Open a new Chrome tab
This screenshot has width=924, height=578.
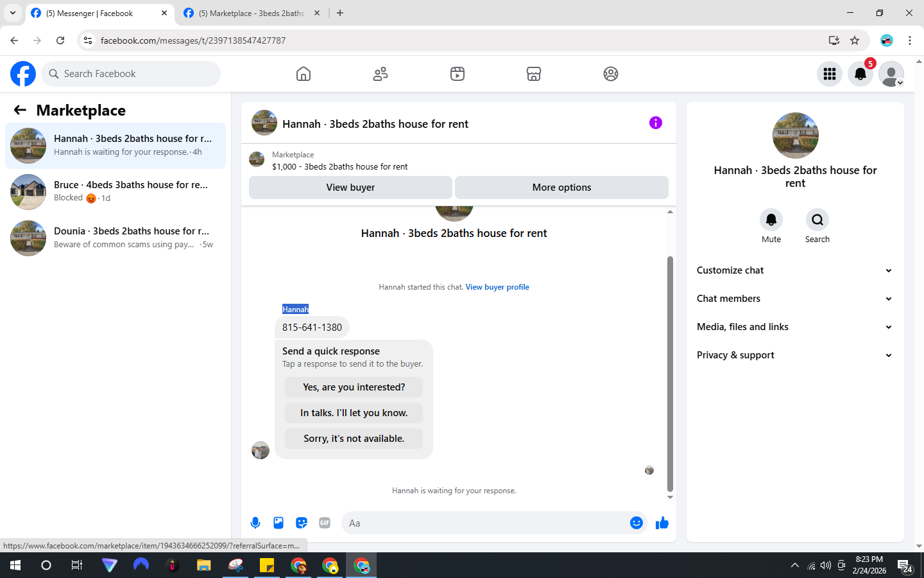340,13
